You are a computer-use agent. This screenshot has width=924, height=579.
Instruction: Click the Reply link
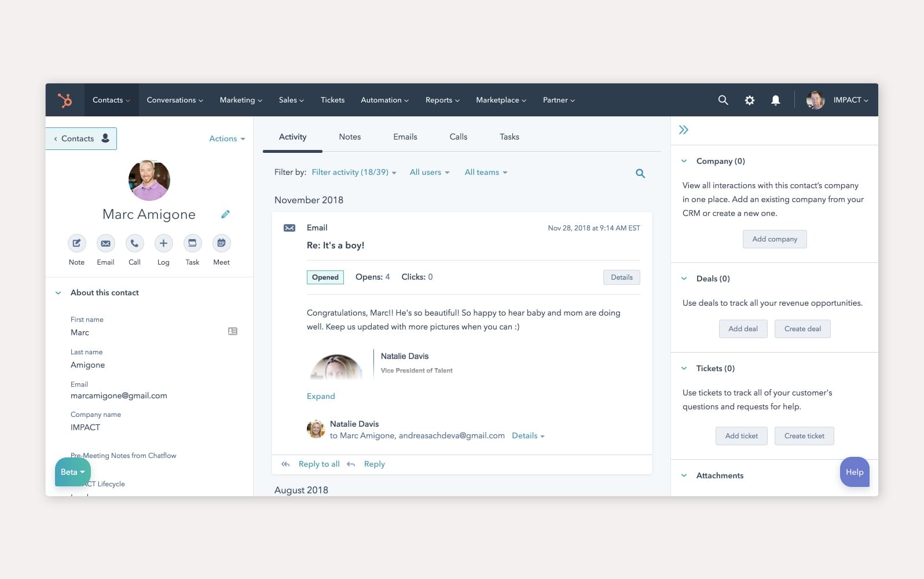point(375,464)
